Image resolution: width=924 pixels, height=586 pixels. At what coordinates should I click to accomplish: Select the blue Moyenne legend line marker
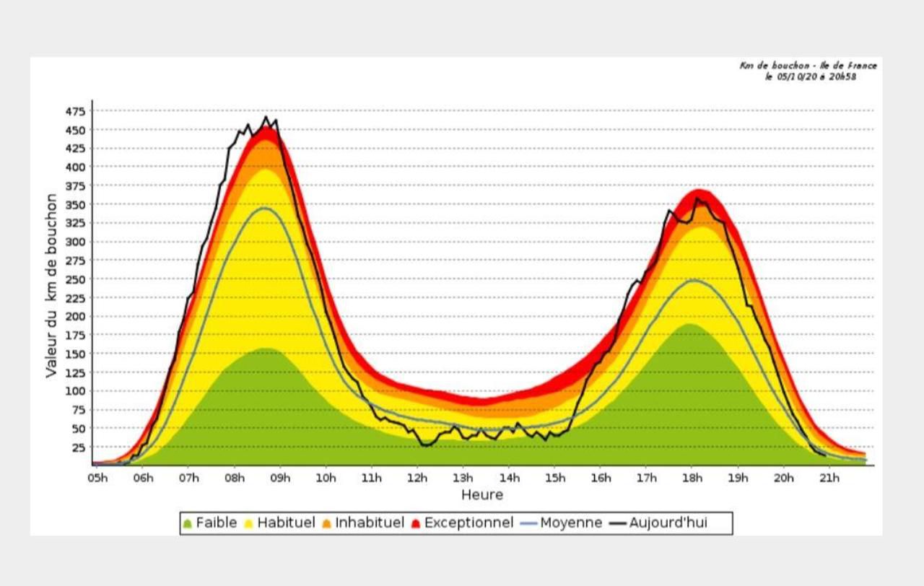529,523
